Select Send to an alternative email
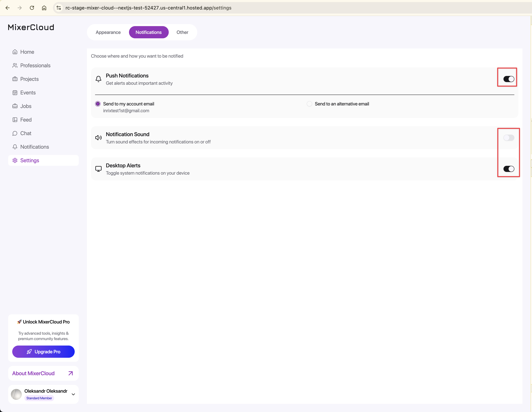Image resolution: width=532 pixels, height=412 pixels. click(309, 104)
